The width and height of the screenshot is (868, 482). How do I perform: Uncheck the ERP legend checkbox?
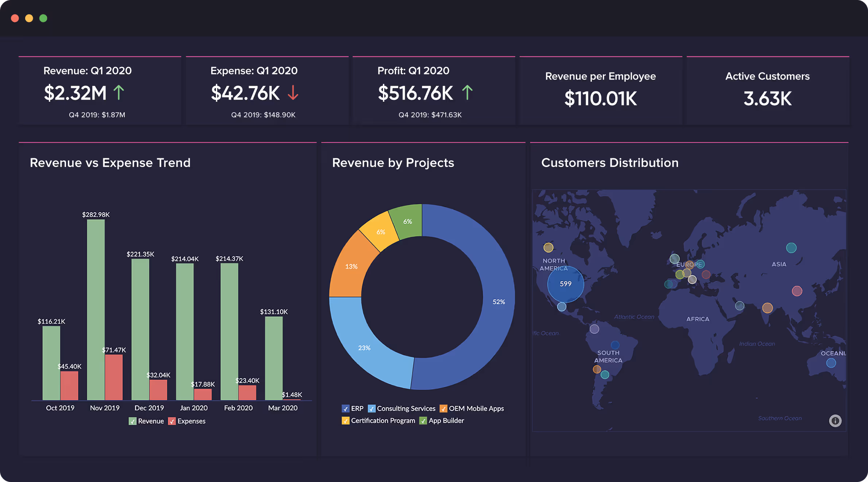click(345, 409)
